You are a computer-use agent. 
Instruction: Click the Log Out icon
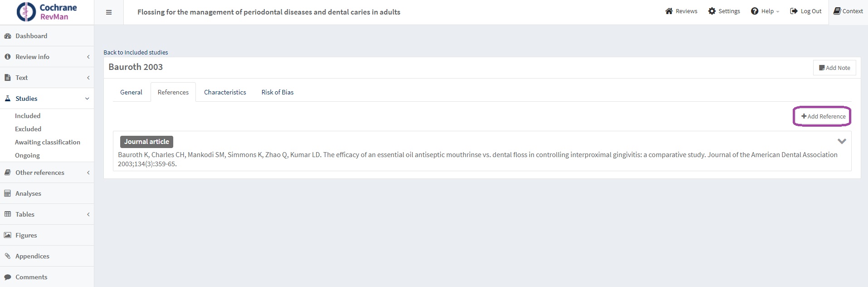[x=794, y=11]
